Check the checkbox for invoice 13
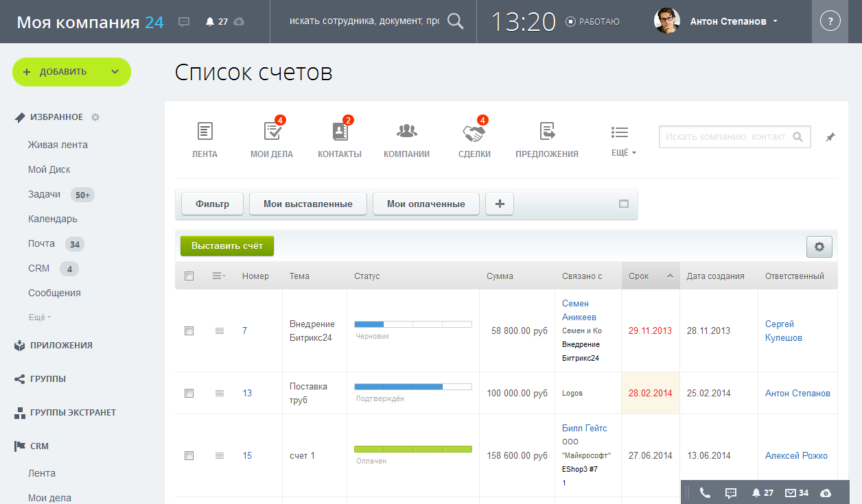862x504 pixels. coord(189,393)
